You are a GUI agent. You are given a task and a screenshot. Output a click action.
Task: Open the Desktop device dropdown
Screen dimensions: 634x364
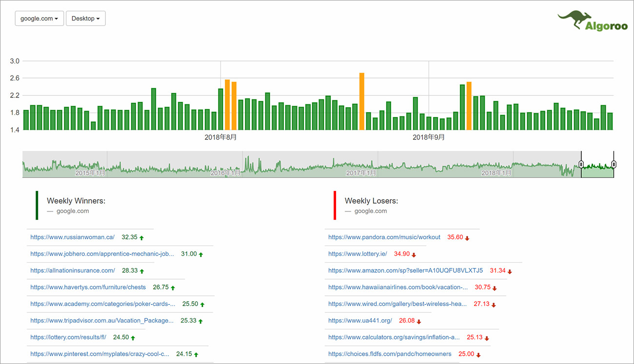click(86, 19)
